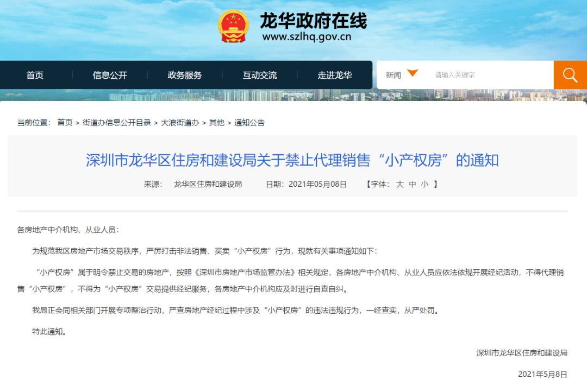Click the article title 深圳市龙华区住房和建设局关于禁止代理销售
This screenshot has width=587, height=392.
(292, 160)
